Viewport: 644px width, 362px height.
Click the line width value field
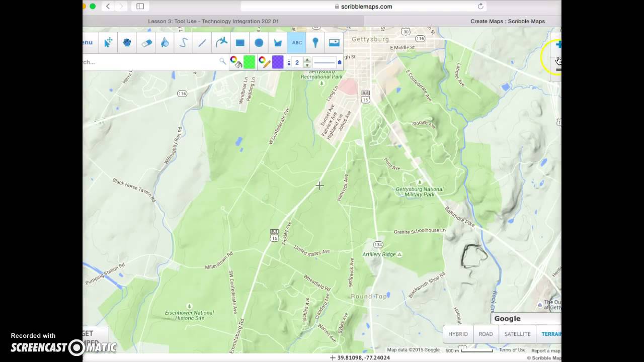(297, 62)
